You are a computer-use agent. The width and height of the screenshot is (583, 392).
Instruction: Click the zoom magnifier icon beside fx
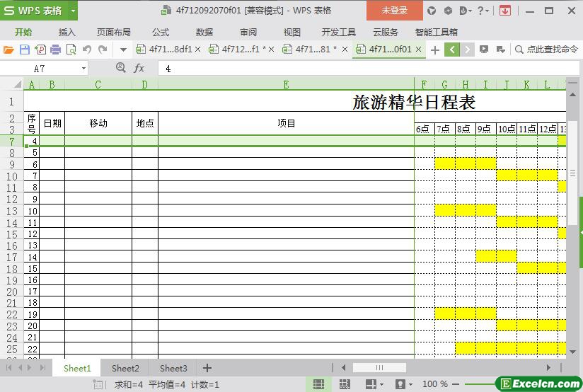(x=120, y=68)
